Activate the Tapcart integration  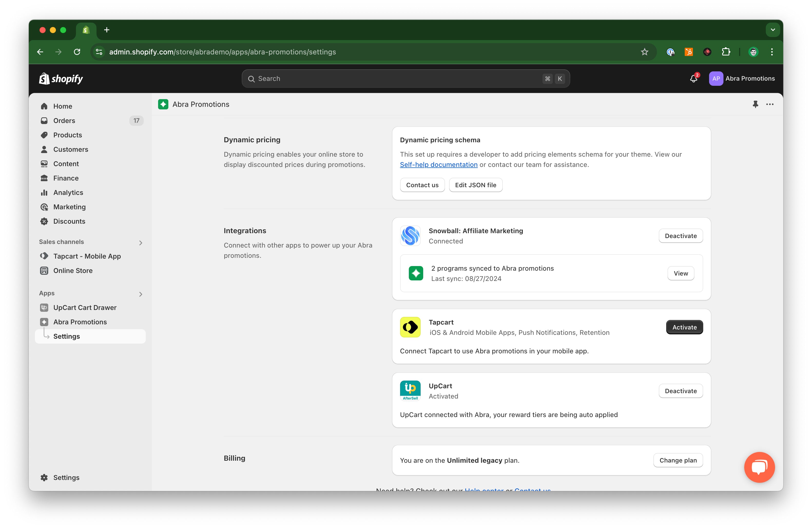[x=684, y=327]
